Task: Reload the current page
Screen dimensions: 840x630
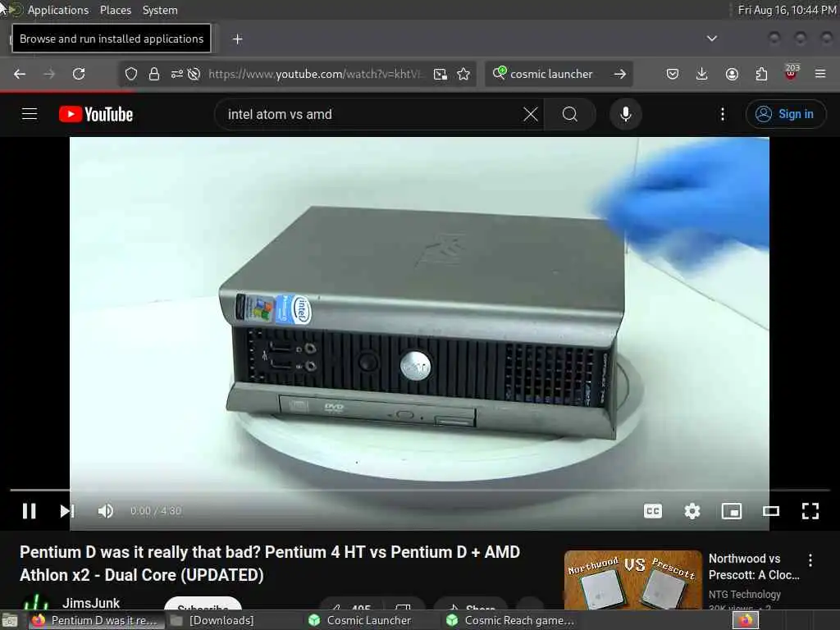Action: pyautogui.click(x=79, y=74)
